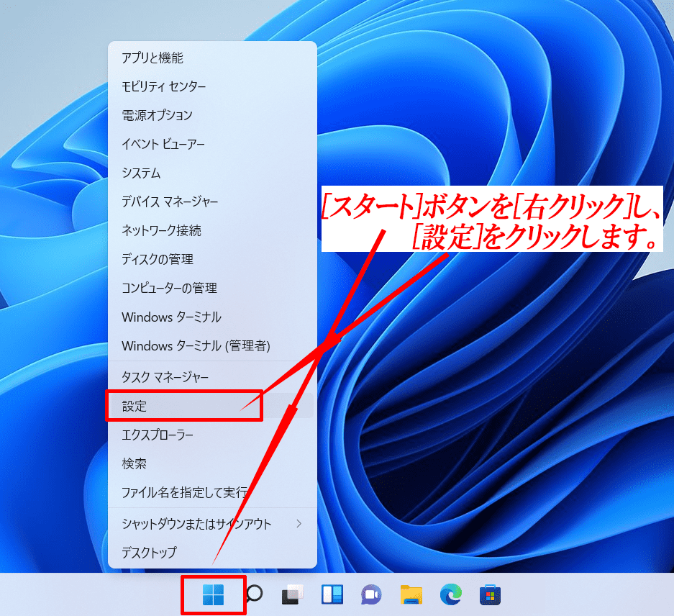Select システム menu item
Viewport: 674px width, 616px height.
click(x=142, y=173)
